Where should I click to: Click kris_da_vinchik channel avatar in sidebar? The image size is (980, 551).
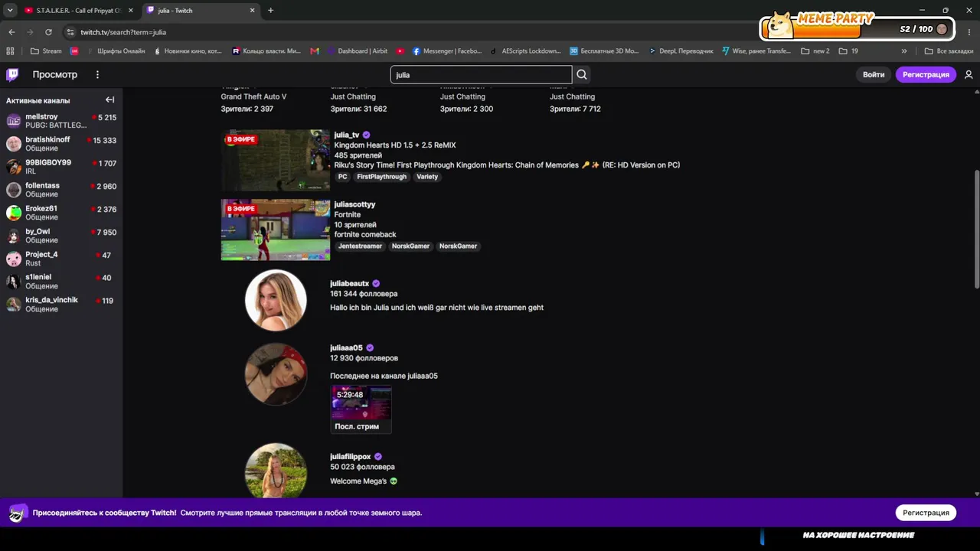(14, 305)
